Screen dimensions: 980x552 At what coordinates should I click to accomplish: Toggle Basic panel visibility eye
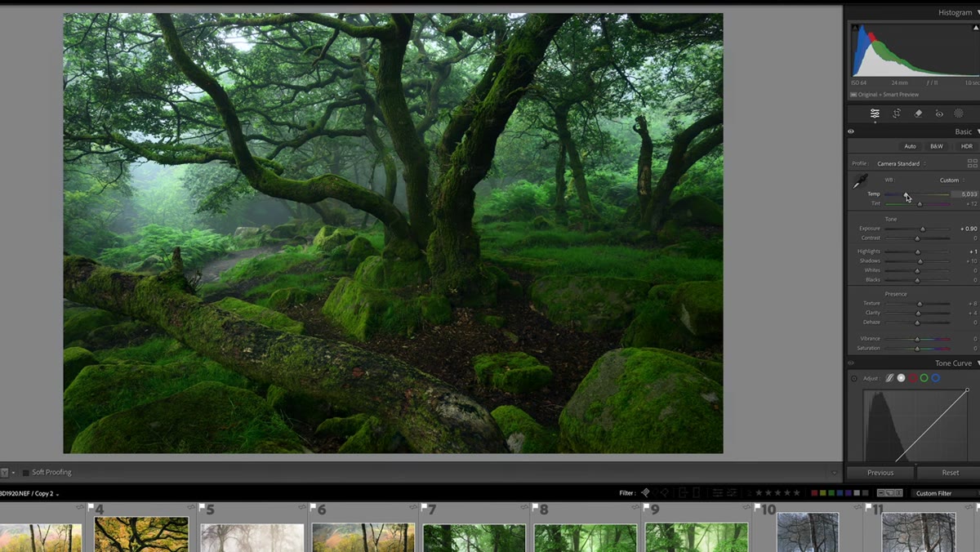point(851,131)
